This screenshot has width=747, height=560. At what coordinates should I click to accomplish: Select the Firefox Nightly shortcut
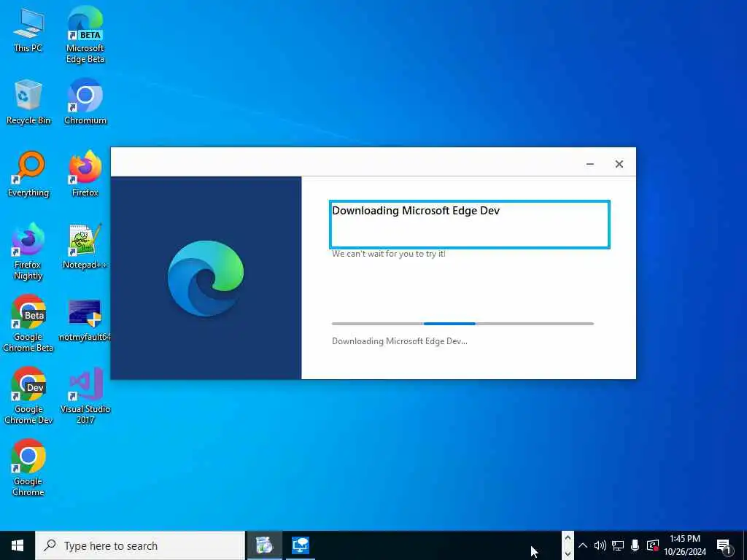pos(28,252)
